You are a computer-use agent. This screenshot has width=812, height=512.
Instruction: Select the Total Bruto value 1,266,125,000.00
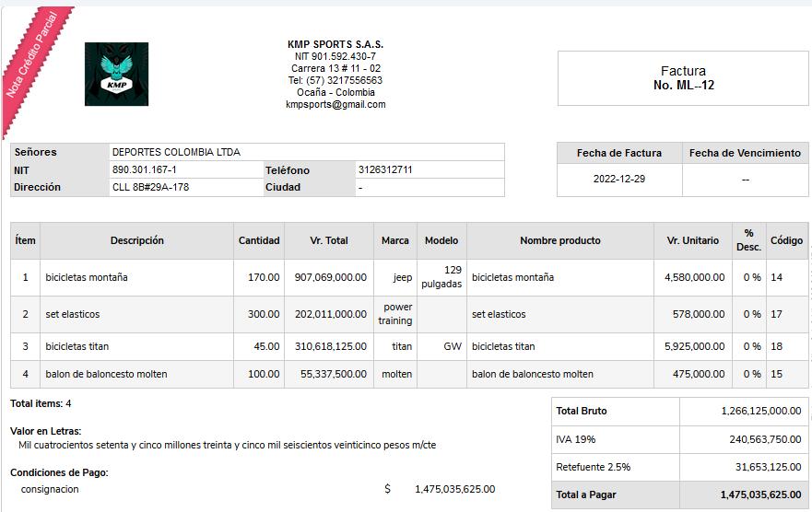tap(761, 411)
